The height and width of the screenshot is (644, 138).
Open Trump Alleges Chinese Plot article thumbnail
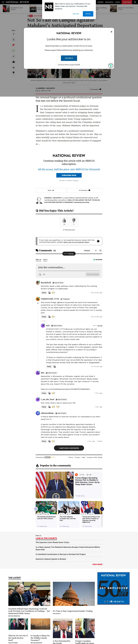(55, 485)
